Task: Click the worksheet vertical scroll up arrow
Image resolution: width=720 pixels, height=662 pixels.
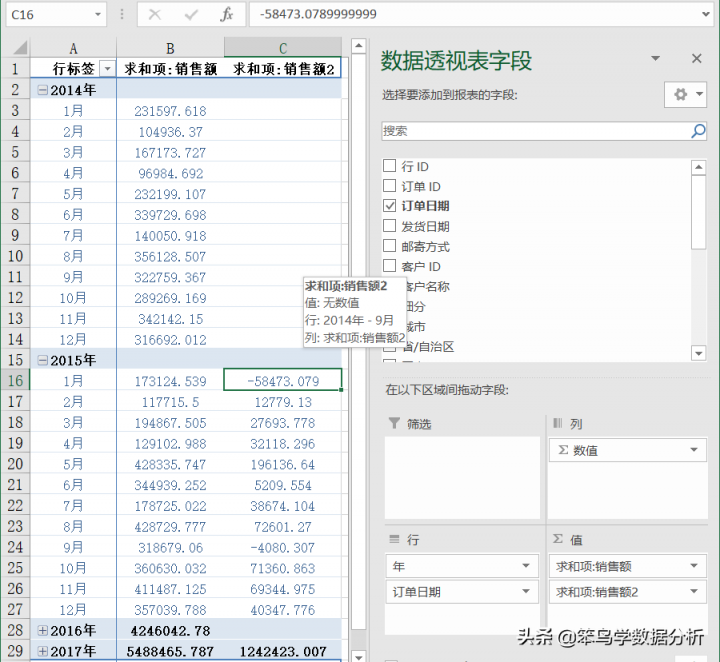Action: tap(359, 46)
